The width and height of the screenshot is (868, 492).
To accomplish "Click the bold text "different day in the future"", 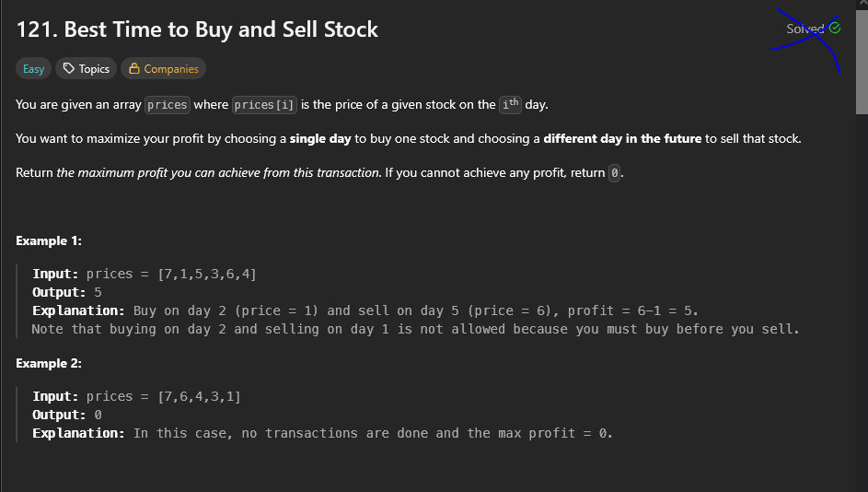I will pos(622,138).
